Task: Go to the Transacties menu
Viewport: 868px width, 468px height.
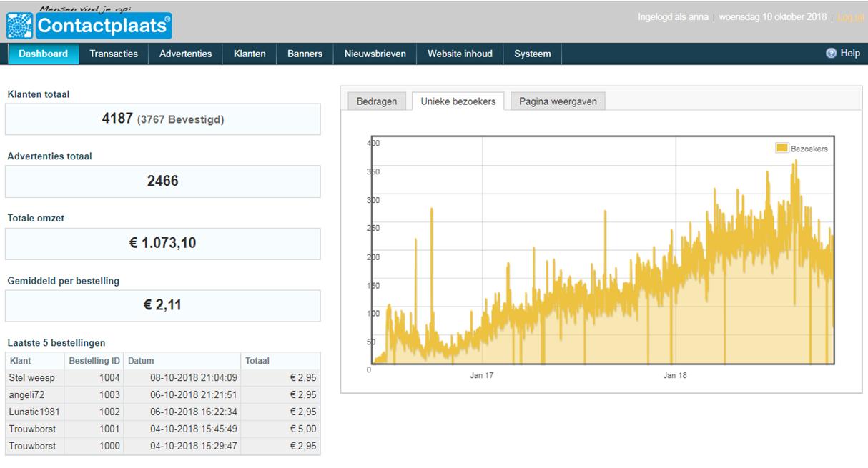Action: coord(114,54)
